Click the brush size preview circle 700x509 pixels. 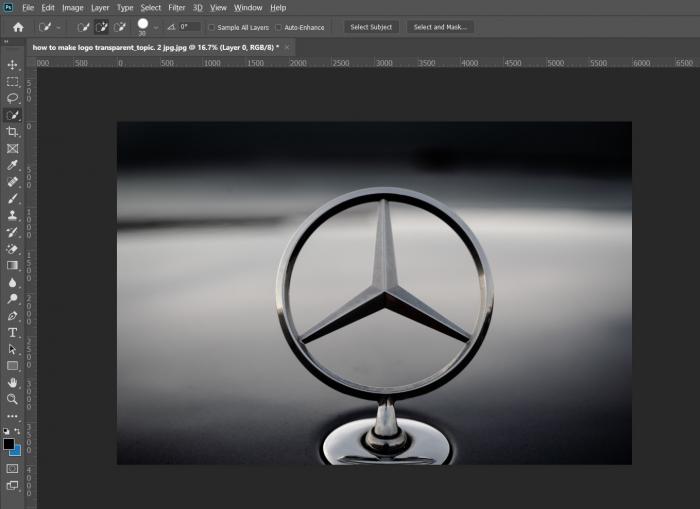click(x=143, y=24)
